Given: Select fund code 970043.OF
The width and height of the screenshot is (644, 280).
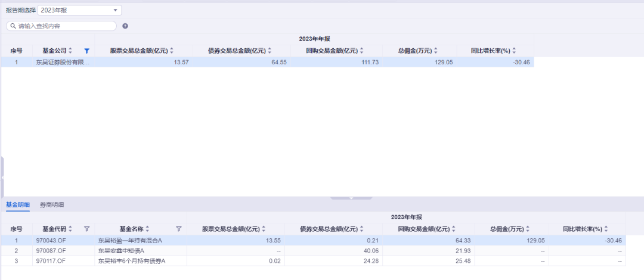Looking at the screenshot, I should point(49,240).
